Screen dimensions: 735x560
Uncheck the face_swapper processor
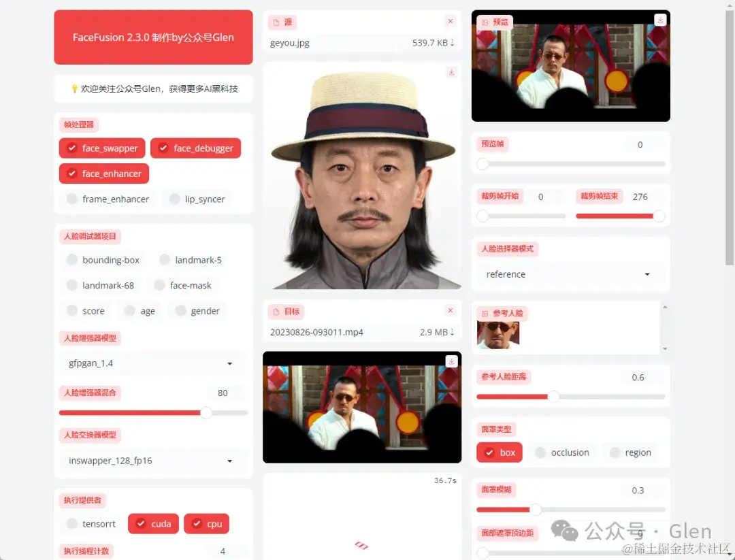[x=102, y=148]
